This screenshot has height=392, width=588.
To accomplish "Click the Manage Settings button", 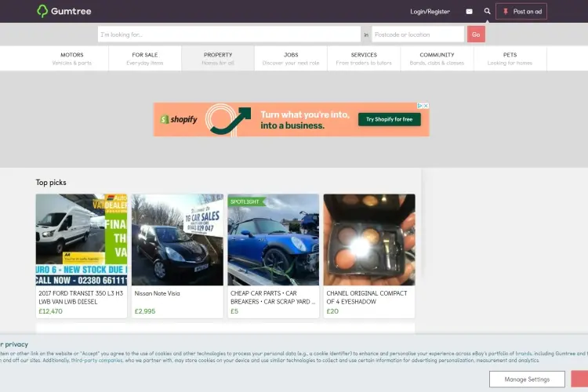I will [527, 379].
